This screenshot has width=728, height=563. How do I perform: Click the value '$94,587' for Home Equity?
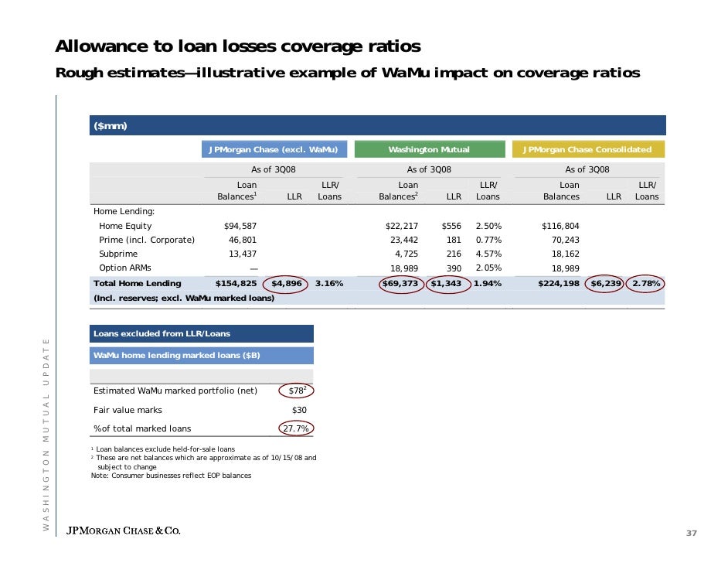coord(240,226)
